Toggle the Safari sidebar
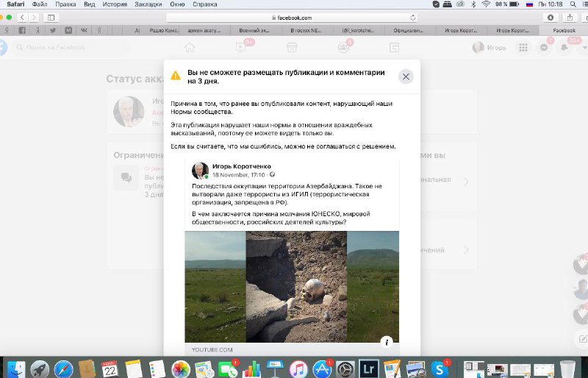588x378 pixels. click(51, 17)
